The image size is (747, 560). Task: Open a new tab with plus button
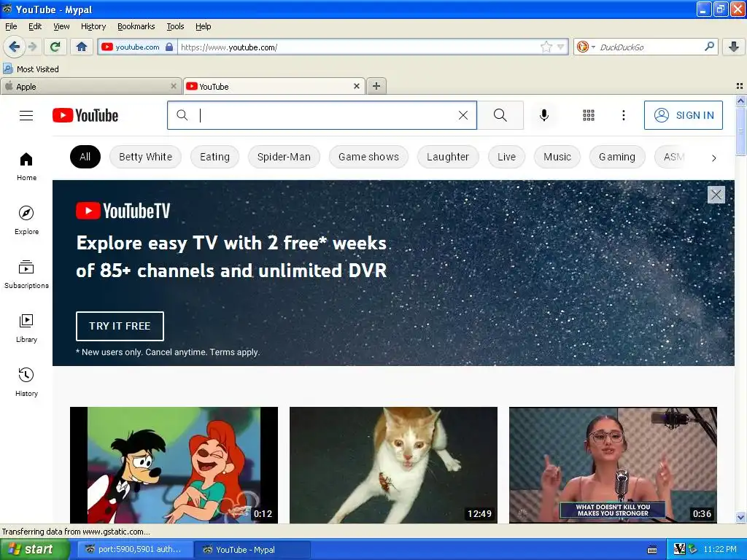[x=376, y=86]
